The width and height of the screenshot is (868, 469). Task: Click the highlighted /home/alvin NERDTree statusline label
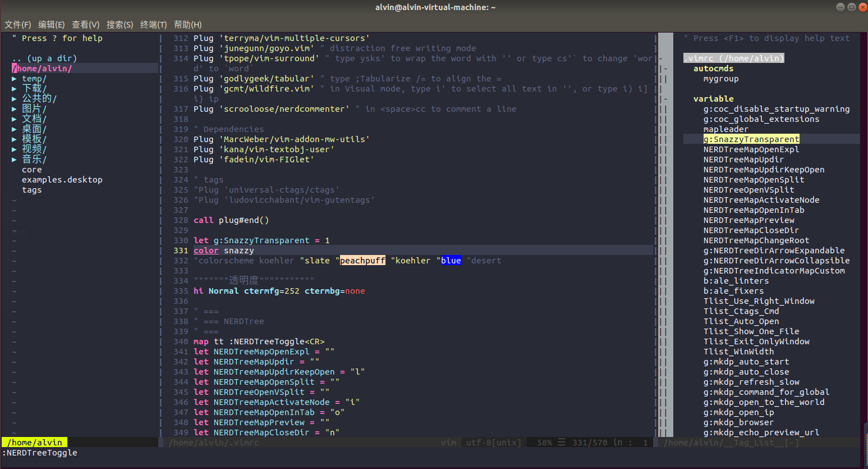(34, 442)
